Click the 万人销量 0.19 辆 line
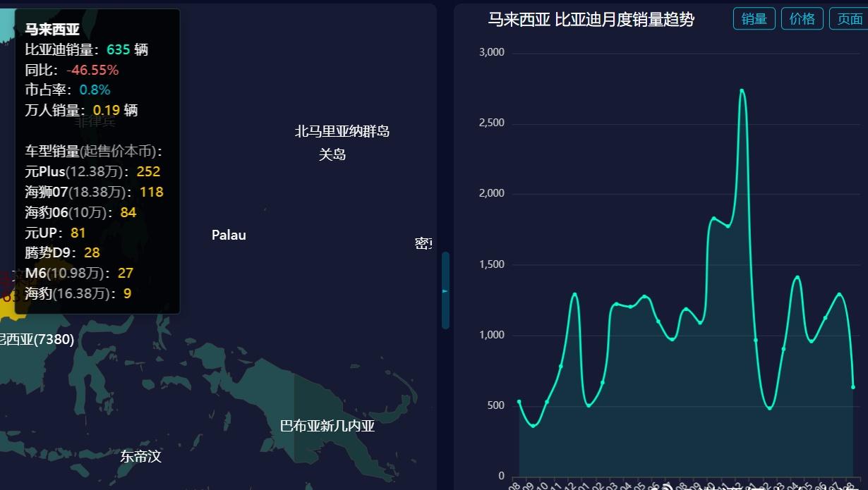 pos(81,110)
